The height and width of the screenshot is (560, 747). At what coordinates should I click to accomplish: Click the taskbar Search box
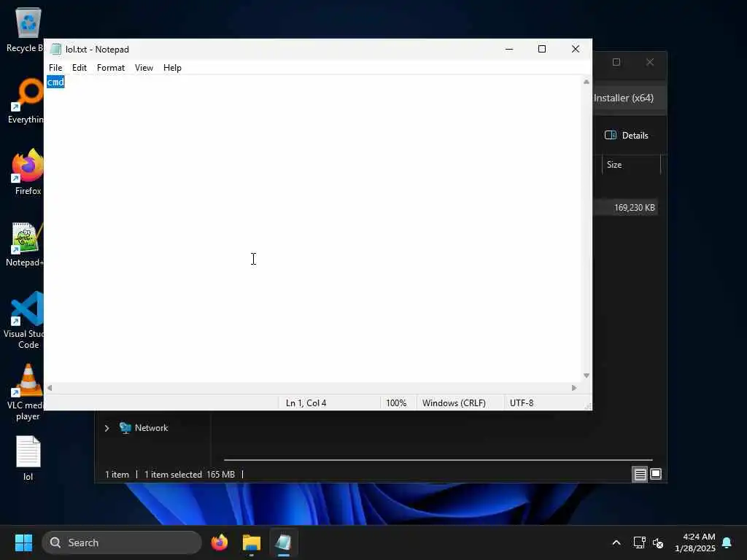[122, 542]
